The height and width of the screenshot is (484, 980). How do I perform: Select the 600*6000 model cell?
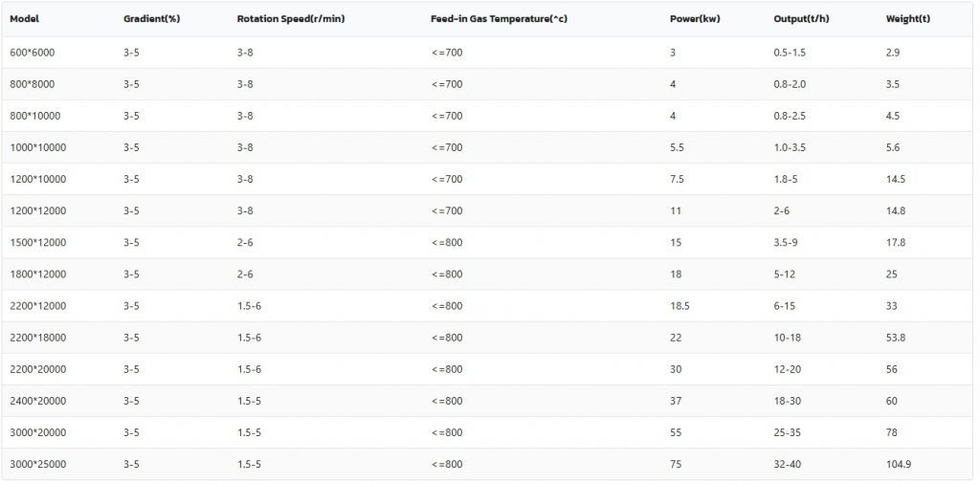pyautogui.click(x=33, y=53)
